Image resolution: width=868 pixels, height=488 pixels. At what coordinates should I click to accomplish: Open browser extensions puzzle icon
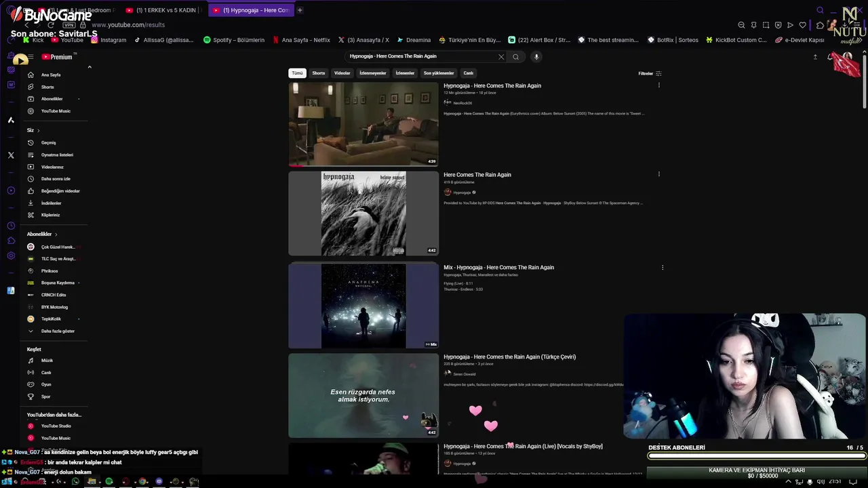coord(820,25)
